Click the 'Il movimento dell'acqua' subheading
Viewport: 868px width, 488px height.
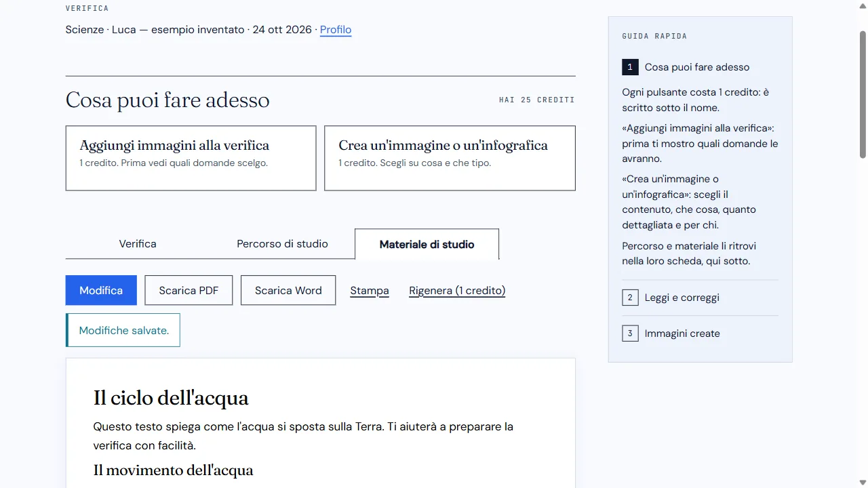click(173, 470)
